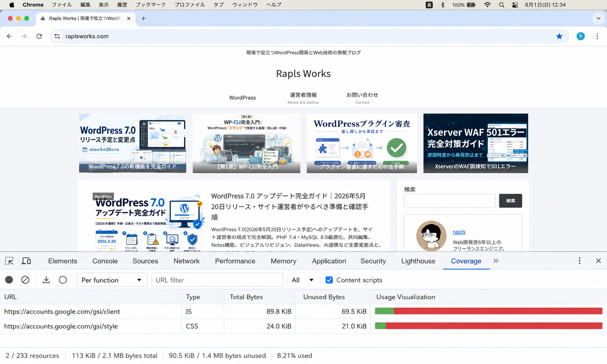
Task: Click the Wi-Fi status icon
Action: pyautogui.click(x=487, y=5)
